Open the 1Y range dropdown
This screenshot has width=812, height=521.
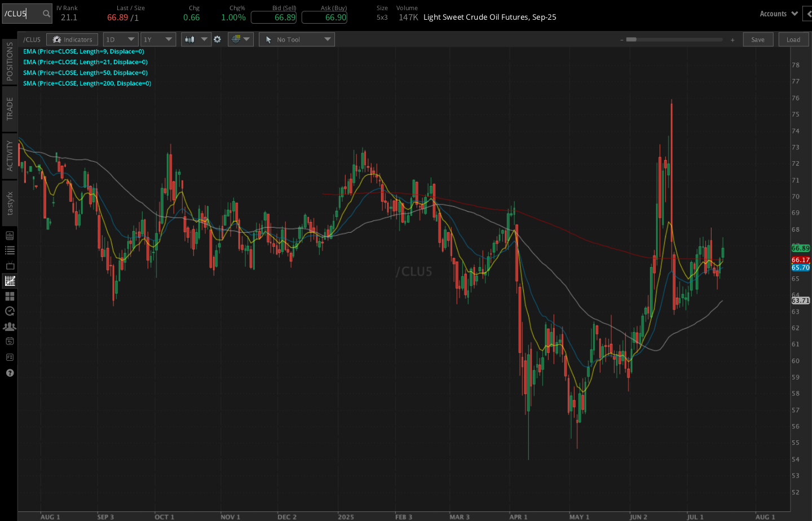coord(158,39)
